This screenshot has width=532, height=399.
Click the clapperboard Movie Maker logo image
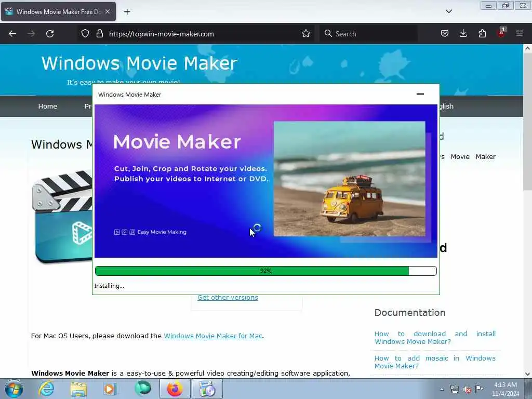point(62,217)
